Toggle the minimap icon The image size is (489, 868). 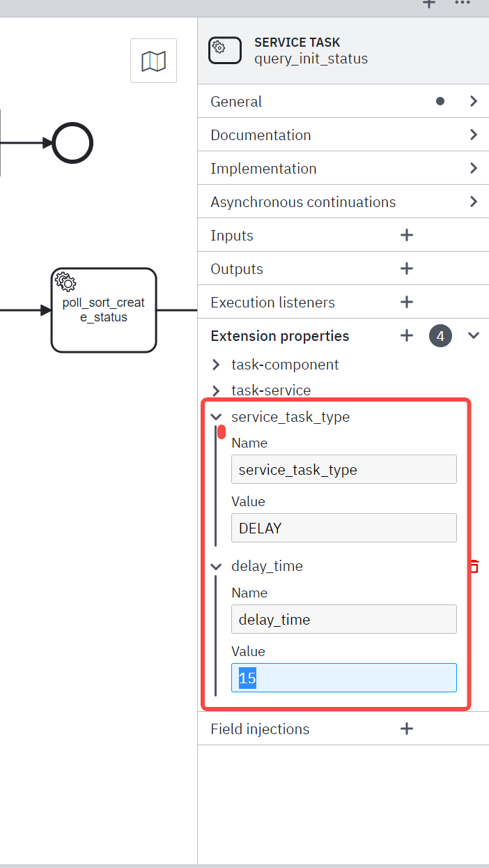pyautogui.click(x=153, y=61)
